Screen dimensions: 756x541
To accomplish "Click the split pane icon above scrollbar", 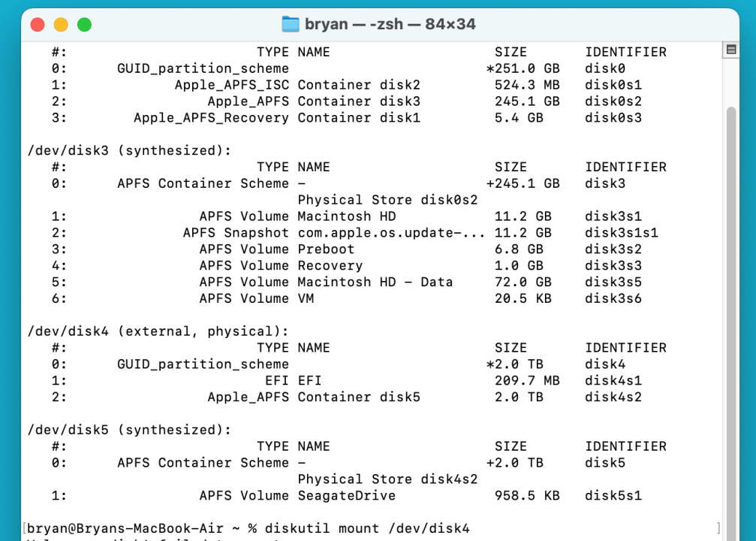I will (730, 50).
